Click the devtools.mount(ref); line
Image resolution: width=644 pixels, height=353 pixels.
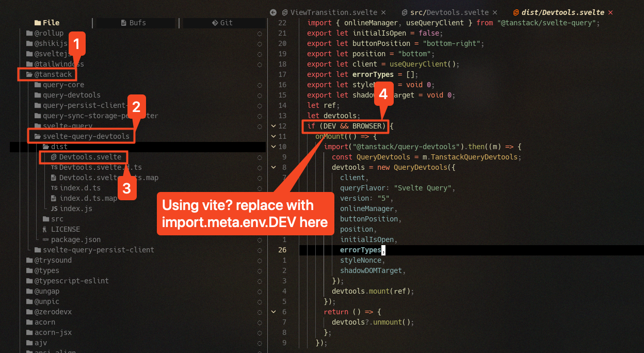click(373, 291)
